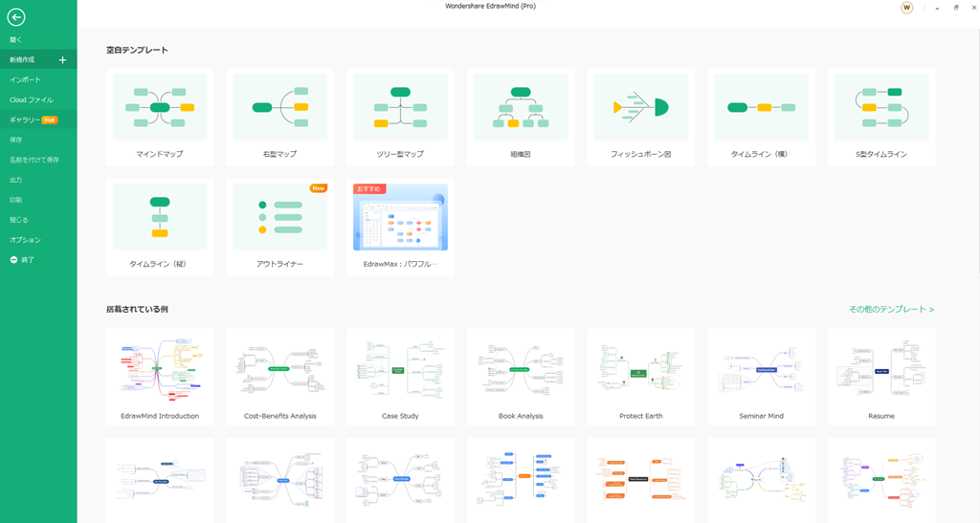Open the EdrawMax recommended card

(x=400, y=228)
